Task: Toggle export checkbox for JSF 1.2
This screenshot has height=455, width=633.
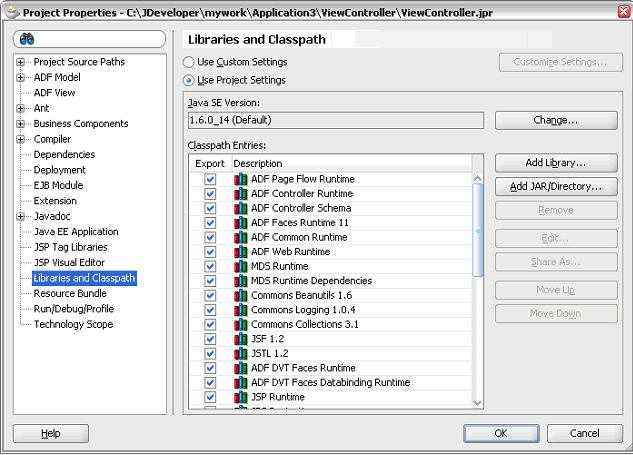Action: click(x=210, y=339)
